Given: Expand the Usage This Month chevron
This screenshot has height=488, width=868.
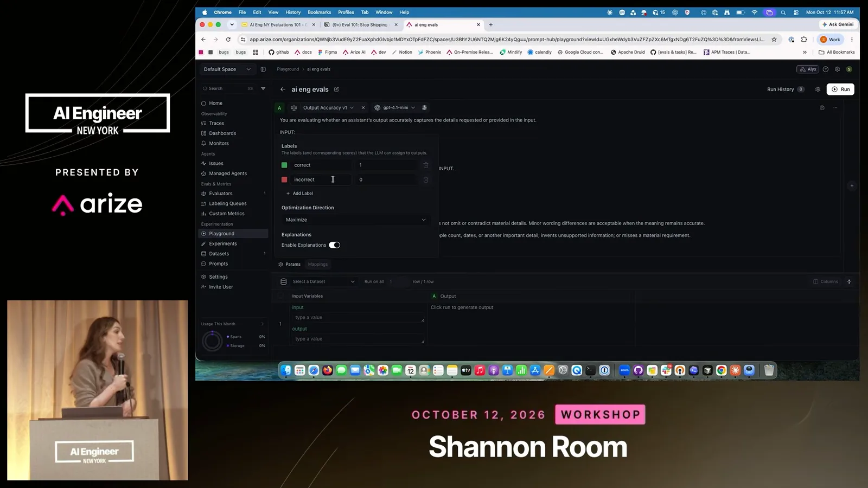Looking at the screenshot, I should pyautogui.click(x=263, y=324).
